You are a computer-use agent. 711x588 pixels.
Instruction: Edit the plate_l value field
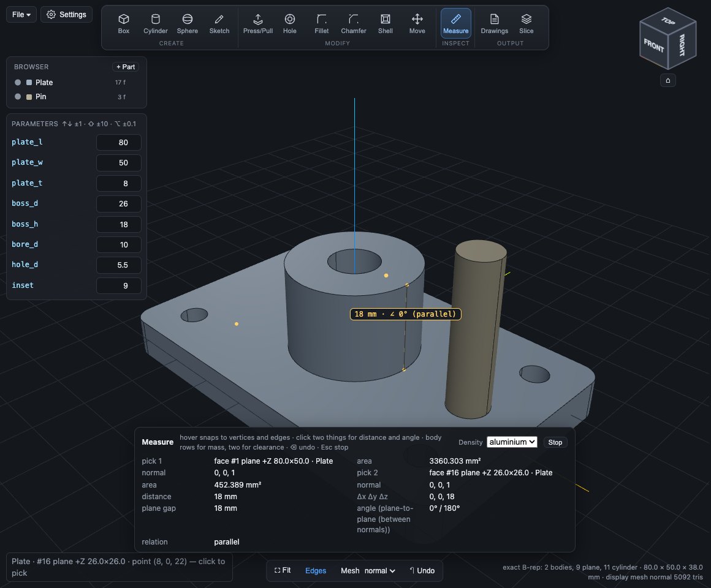(119, 142)
